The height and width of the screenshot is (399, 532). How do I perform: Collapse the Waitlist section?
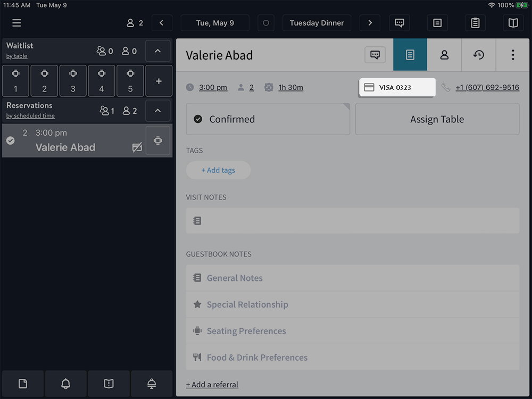(158, 51)
